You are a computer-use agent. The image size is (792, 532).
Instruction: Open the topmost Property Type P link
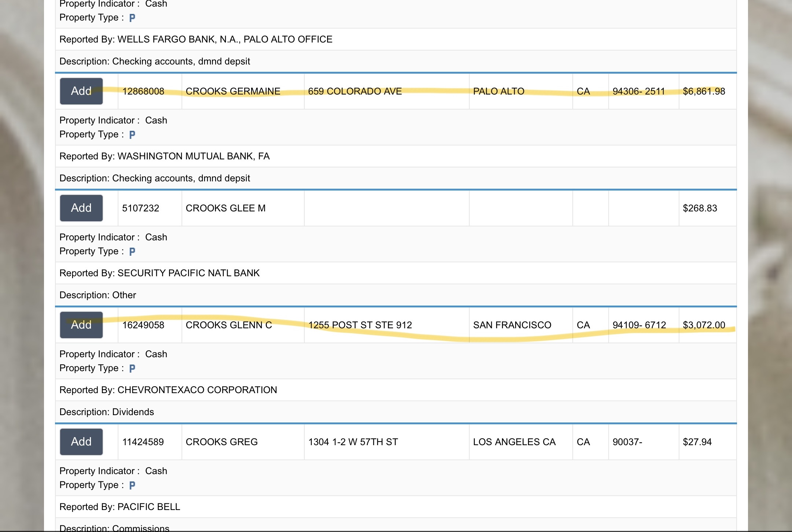pyautogui.click(x=132, y=18)
